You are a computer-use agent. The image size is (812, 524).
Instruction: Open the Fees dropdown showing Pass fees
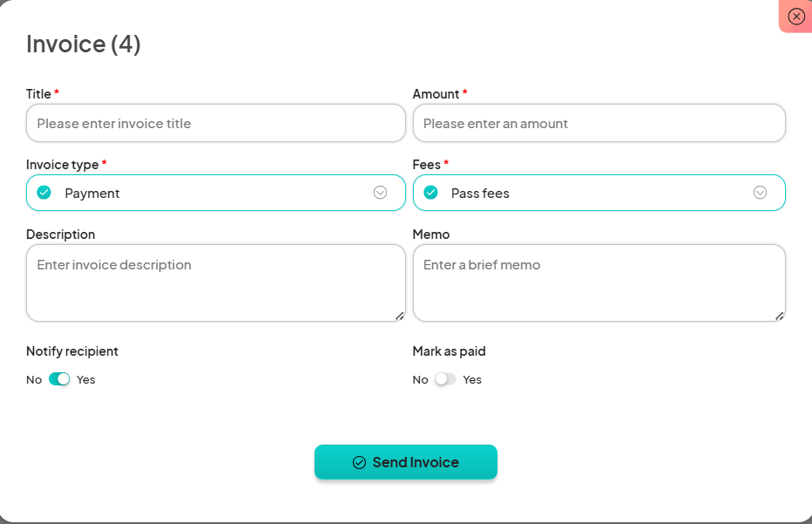click(599, 192)
